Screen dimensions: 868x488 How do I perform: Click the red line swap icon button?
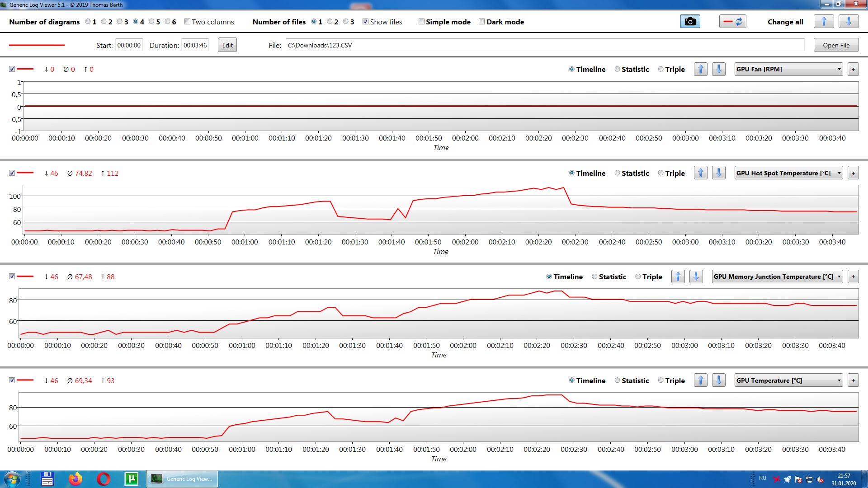coord(732,22)
